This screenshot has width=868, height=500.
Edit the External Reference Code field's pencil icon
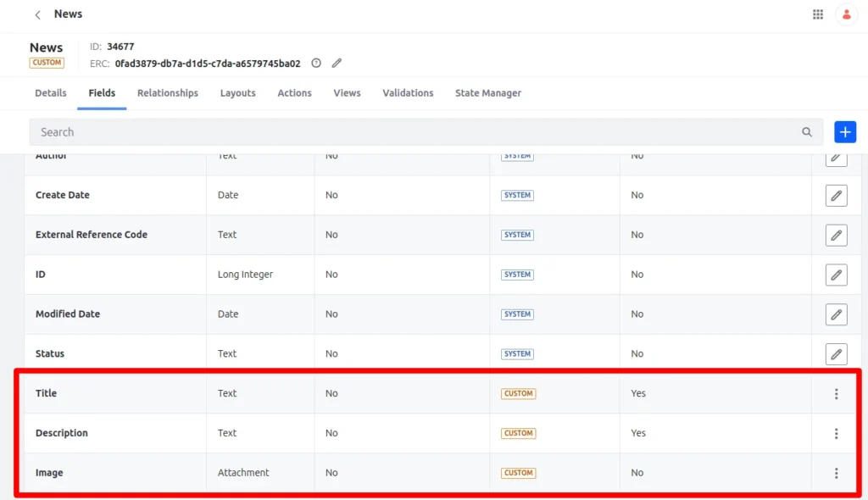[x=836, y=235]
